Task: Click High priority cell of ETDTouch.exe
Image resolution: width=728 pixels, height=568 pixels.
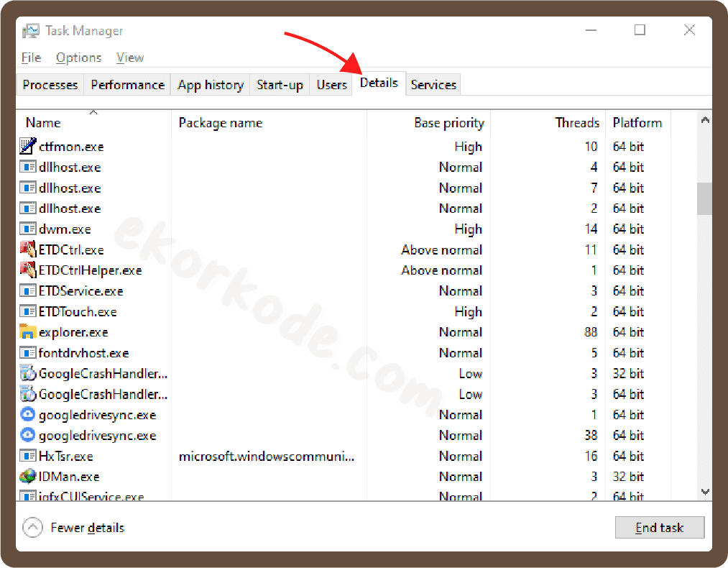Action: (x=468, y=311)
